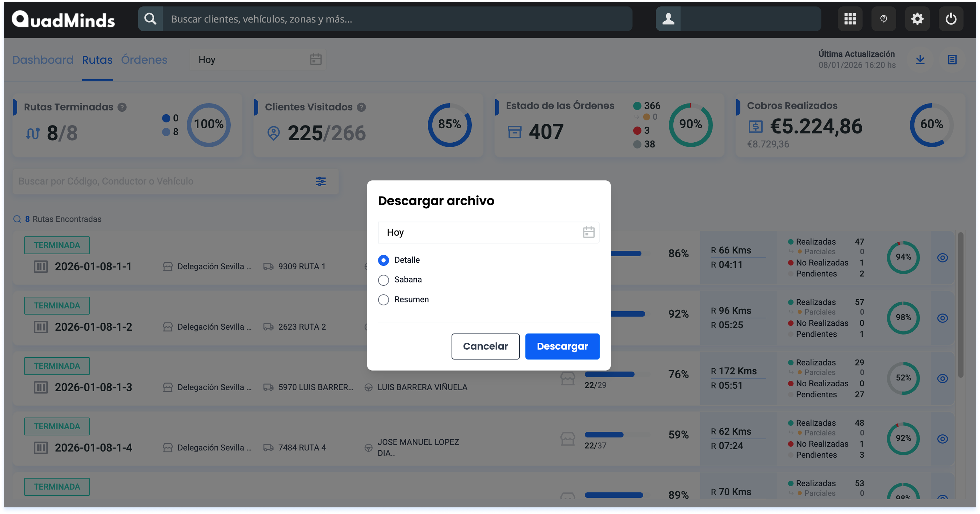Click the search magnifier icon in top bar
This screenshot has height=514, width=980.
click(x=150, y=19)
